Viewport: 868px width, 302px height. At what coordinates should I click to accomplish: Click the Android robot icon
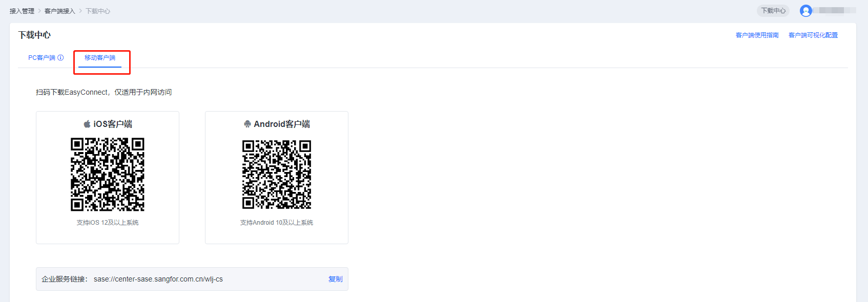247,124
